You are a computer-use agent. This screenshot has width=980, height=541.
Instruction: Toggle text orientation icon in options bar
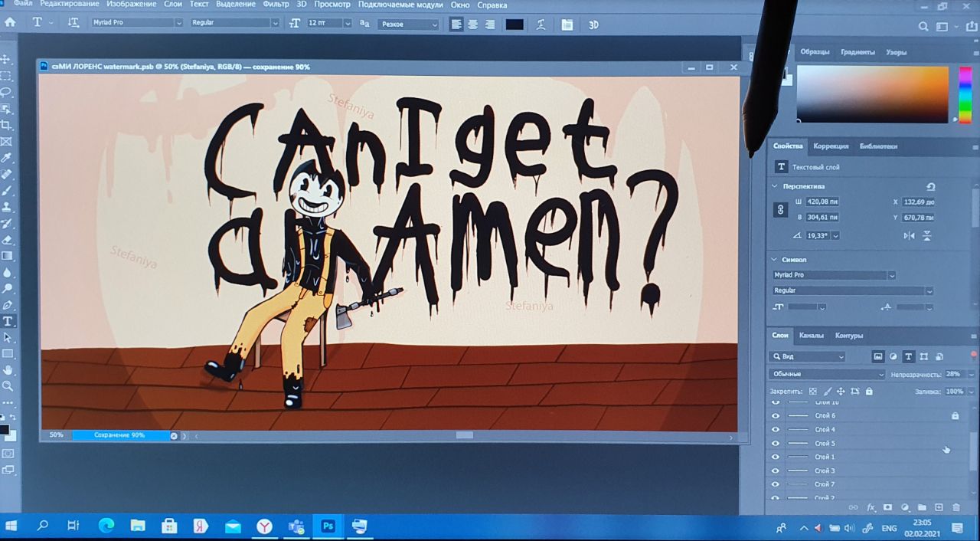tap(73, 22)
